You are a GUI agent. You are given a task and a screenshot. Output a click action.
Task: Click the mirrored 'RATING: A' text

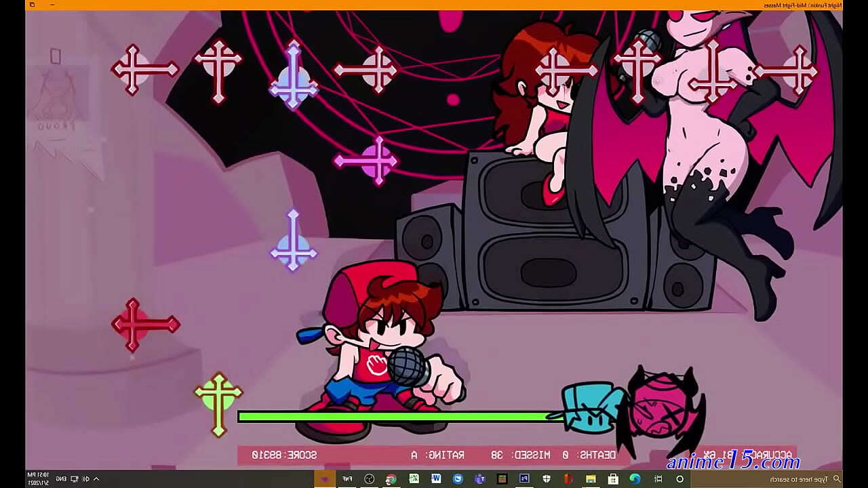click(438, 455)
